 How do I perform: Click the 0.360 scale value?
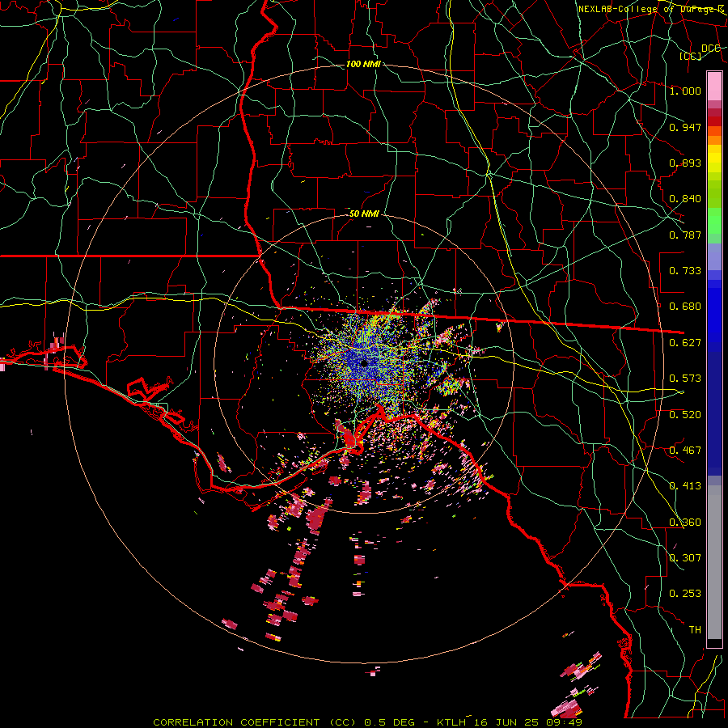pos(685,523)
